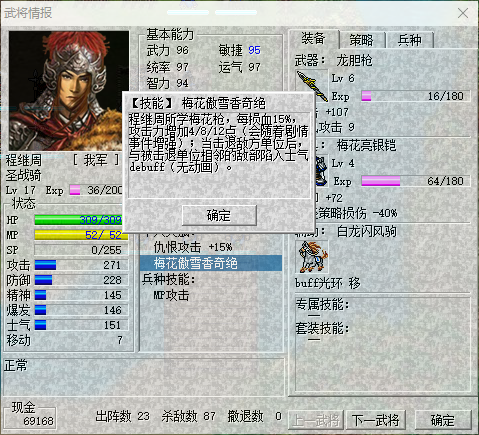Click the bottom-right 确定 button
This screenshot has height=435, width=479.
click(443, 420)
